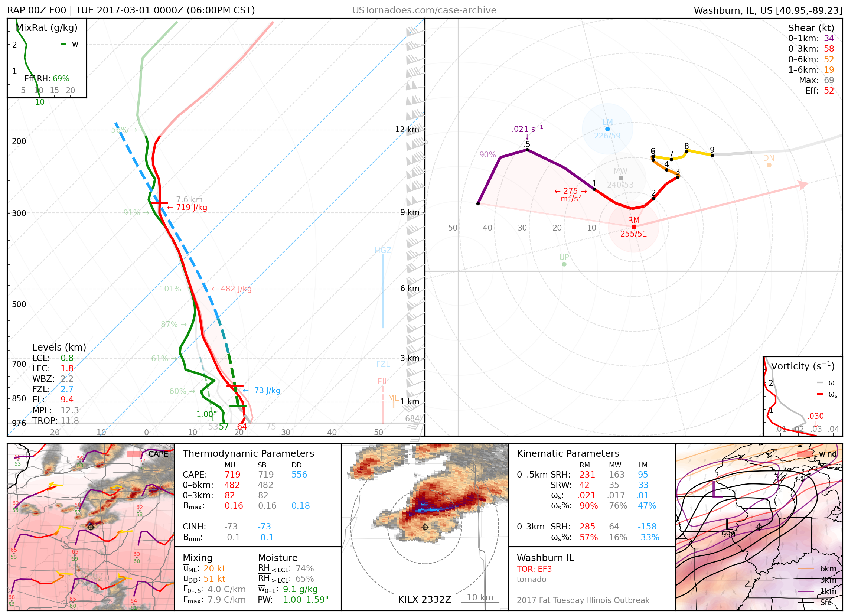The image size is (848, 616).
Task: Click the Shear (kt) heading
Action: [x=811, y=28]
